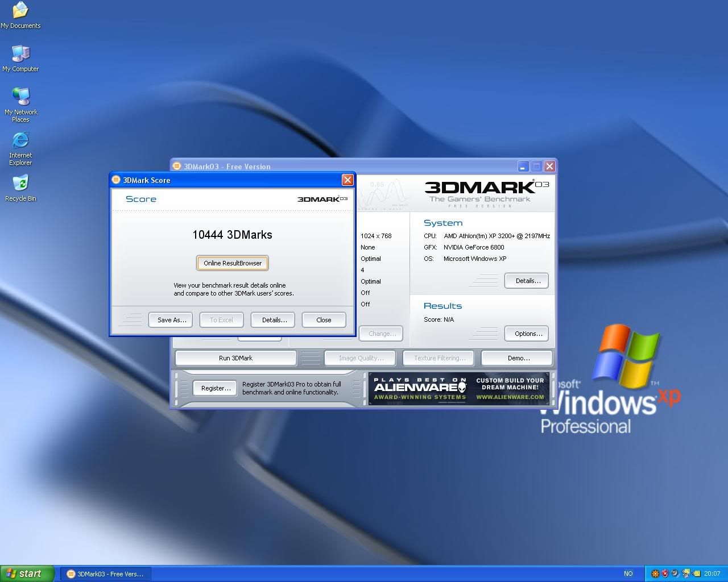Click the 3DMark03 main window title bar
Image resolution: width=728 pixels, height=582 pixels.
click(x=364, y=167)
